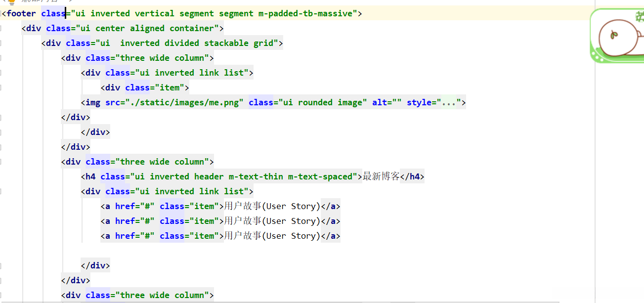Click the "ui inverted link list" div below the h4
Image resolution: width=644 pixels, height=303 pixels.
[167, 191]
